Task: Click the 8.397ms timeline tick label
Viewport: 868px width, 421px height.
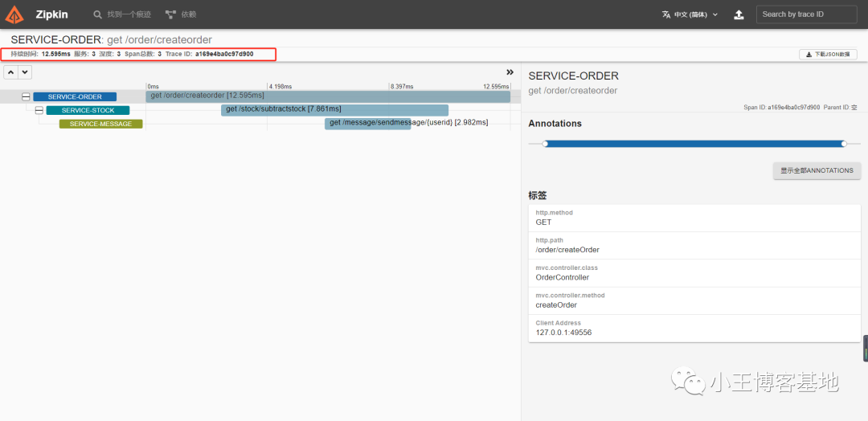Action: pos(401,86)
